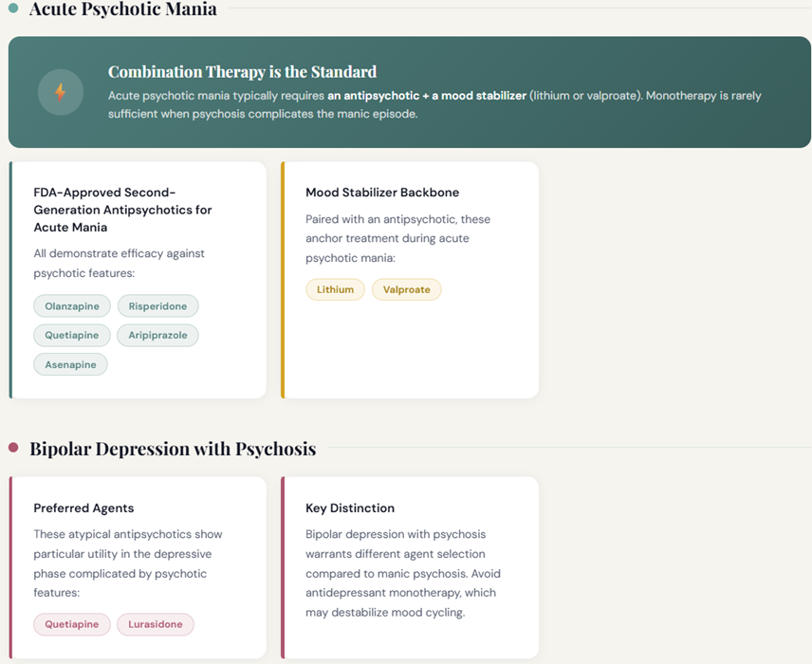The image size is (812, 664).
Task: Select the Olanzapine pill tag
Action: (x=72, y=306)
